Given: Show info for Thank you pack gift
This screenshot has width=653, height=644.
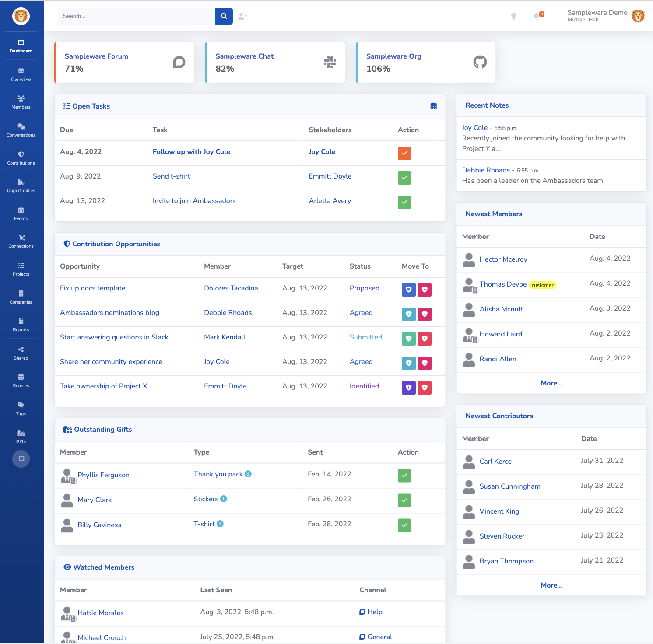Looking at the screenshot, I should 248,474.
